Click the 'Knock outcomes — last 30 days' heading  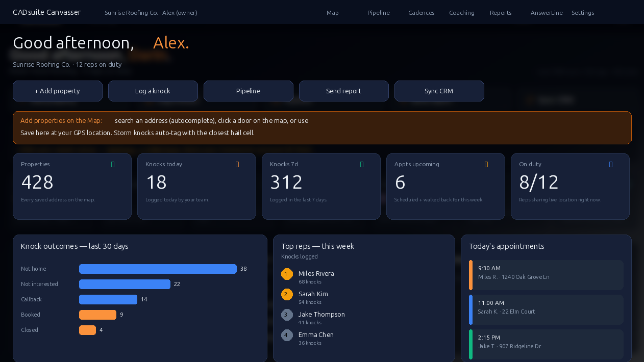[75, 246]
